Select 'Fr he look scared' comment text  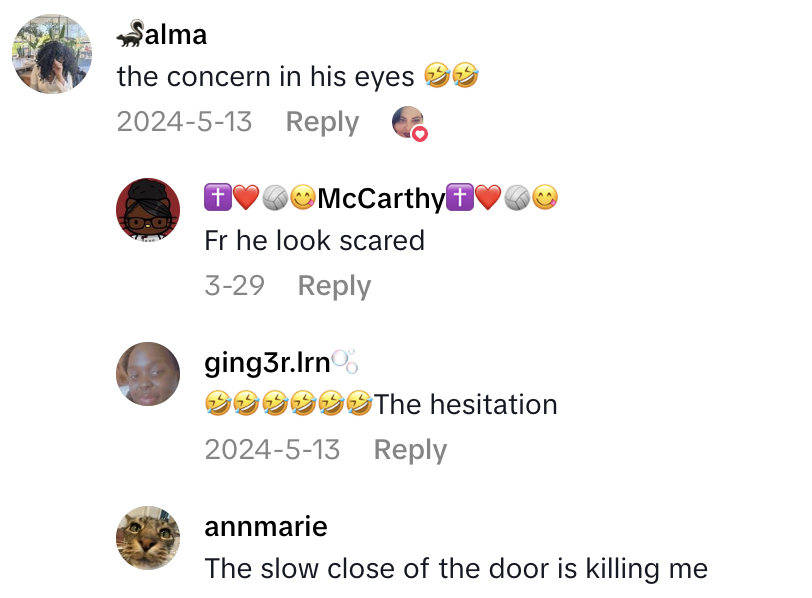pyautogui.click(x=314, y=240)
